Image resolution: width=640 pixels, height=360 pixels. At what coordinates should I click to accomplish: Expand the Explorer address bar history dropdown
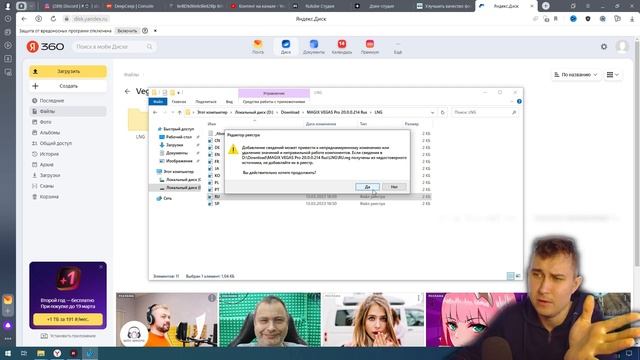coord(432,112)
